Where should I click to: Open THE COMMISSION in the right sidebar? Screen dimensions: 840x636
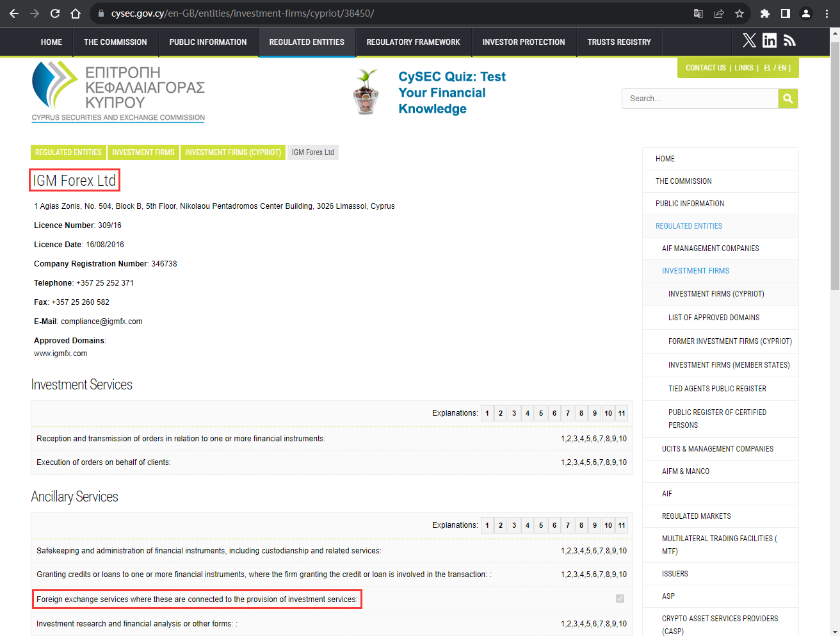[x=720, y=181]
